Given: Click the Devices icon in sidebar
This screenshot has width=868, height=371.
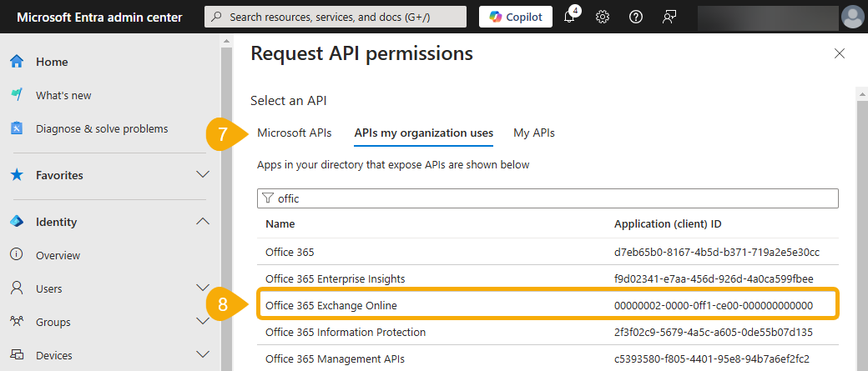Looking at the screenshot, I should (17, 355).
